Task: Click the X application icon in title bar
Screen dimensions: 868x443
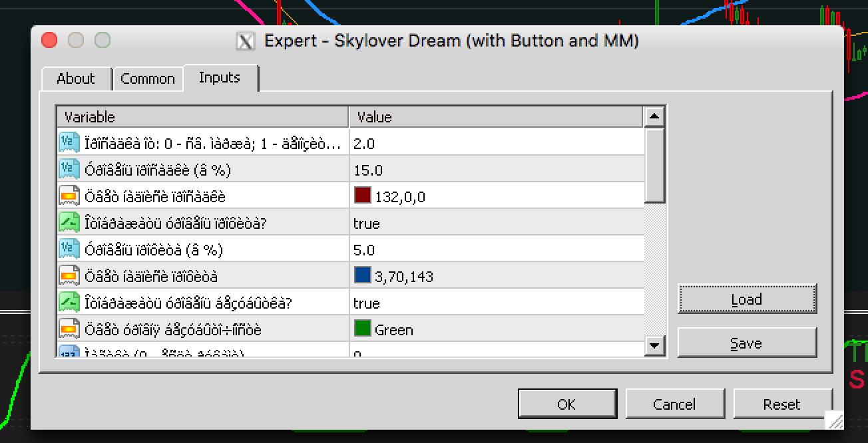Action: coord(246,41)
